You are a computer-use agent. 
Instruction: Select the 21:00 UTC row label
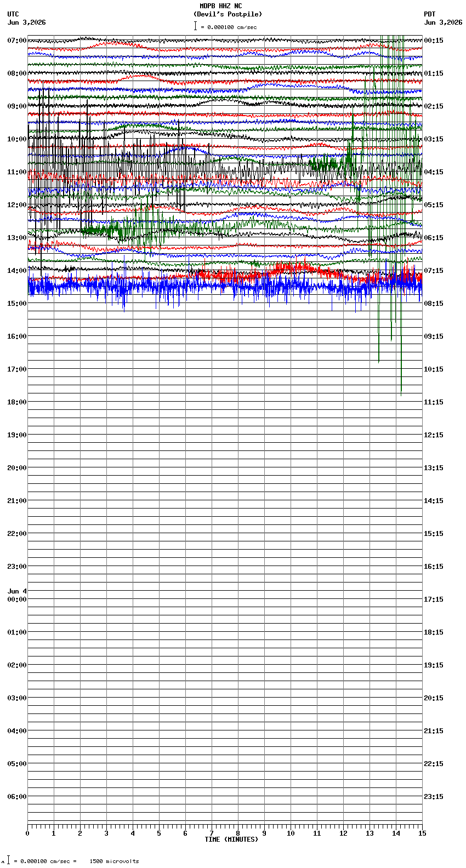coord(17,501)
